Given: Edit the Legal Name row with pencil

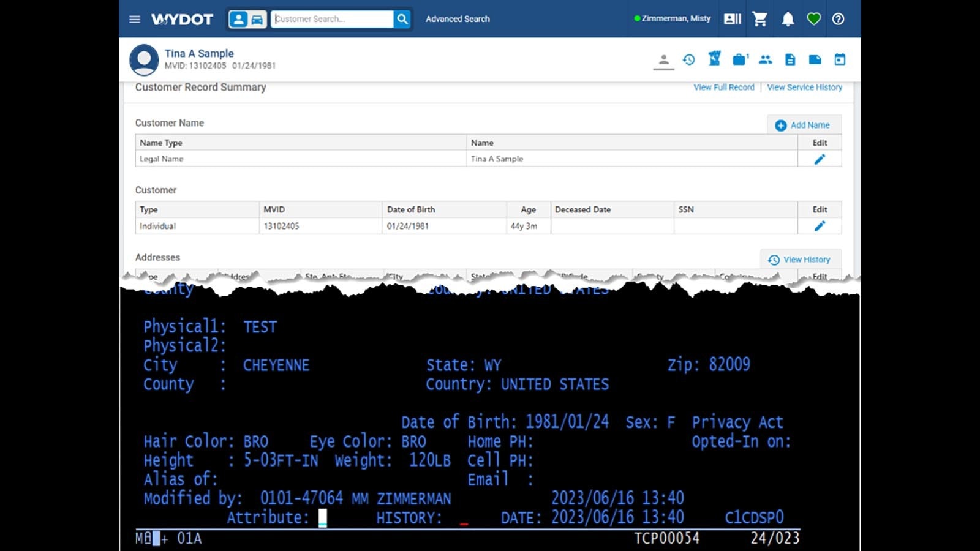Looking at the screenshot, I should point(820,159).
